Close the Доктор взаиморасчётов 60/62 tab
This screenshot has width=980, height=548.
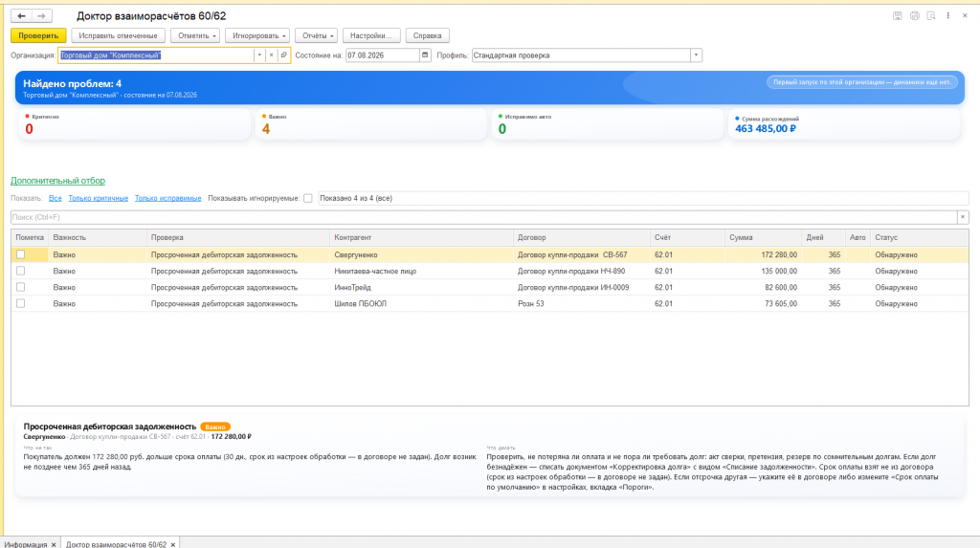coord(173,545)
